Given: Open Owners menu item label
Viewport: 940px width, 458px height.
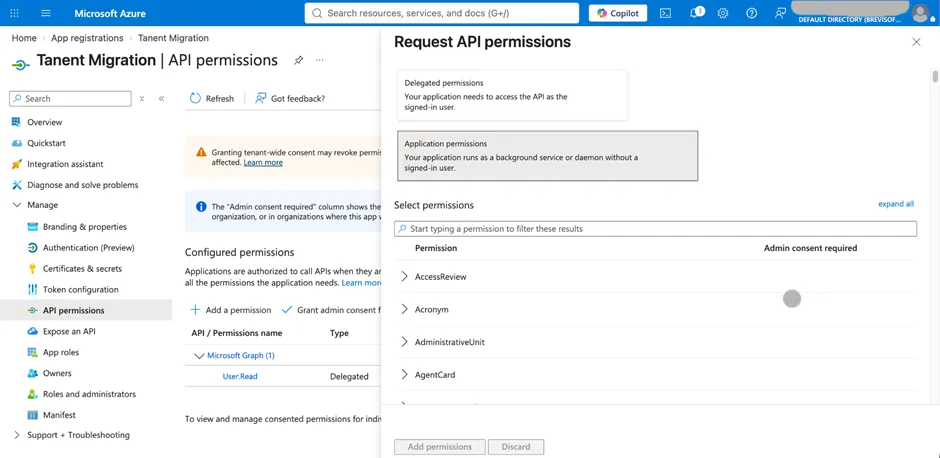Looking at the screenshot, I should pyautogui.click(x=57, y=373).
